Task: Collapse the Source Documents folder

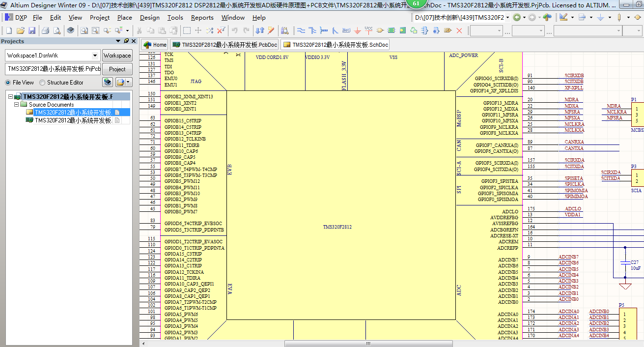Action: (17, 105)
